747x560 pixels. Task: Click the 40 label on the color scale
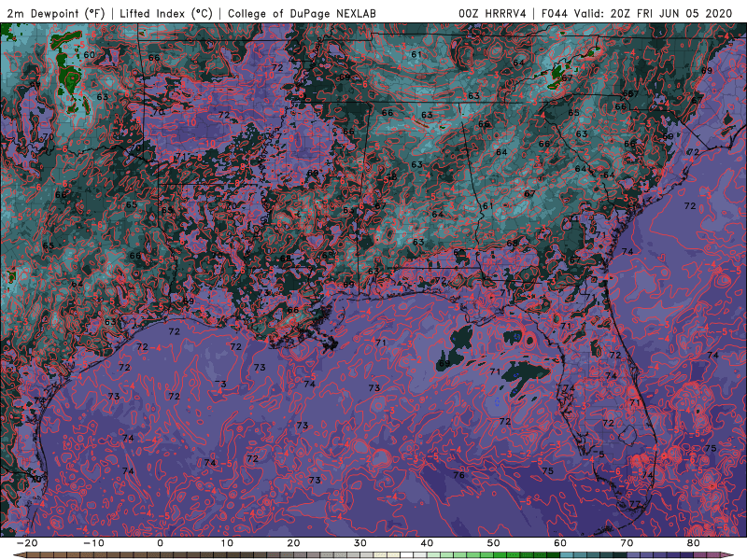pos(427,543)
